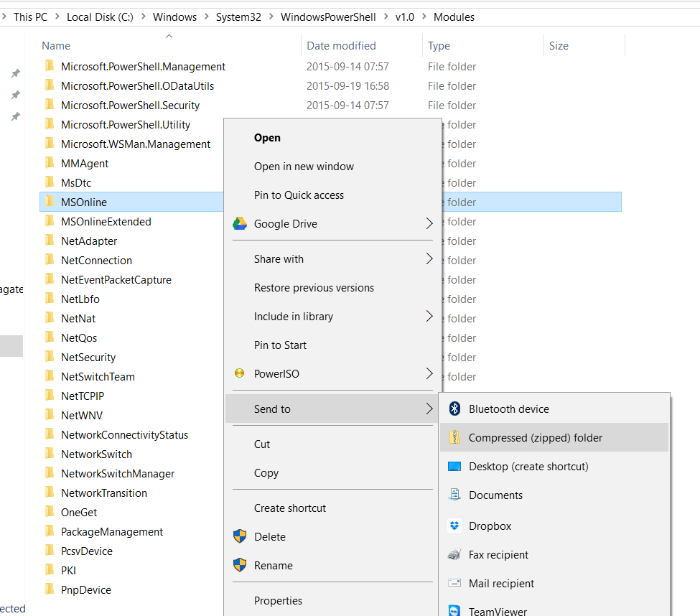The height and width of the screenshot is (616, 700).
Task: Expand the Send to submenu arrow
Action: (x=429, y=409)
